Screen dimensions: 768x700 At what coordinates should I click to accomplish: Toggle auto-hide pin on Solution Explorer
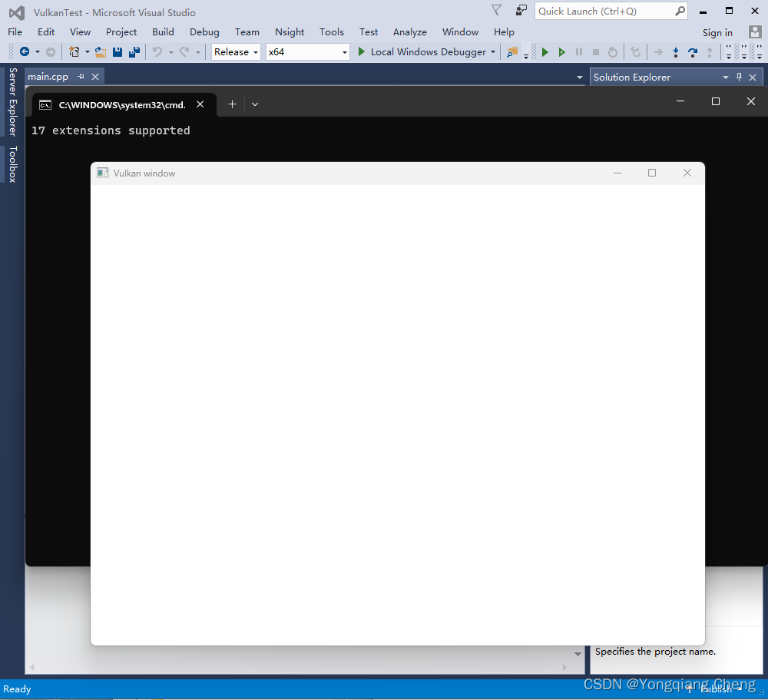739,77
